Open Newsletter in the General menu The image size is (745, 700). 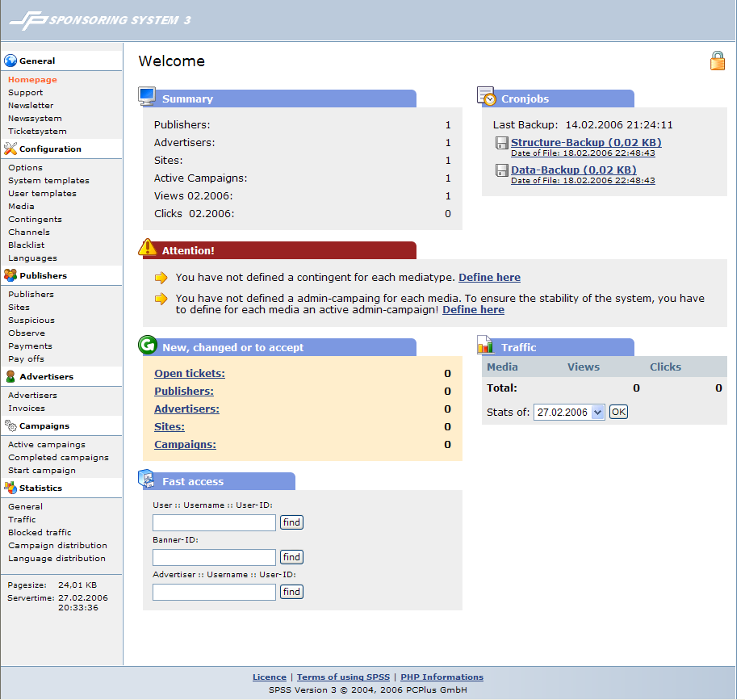pyautogui.click(x=31, y=106)
